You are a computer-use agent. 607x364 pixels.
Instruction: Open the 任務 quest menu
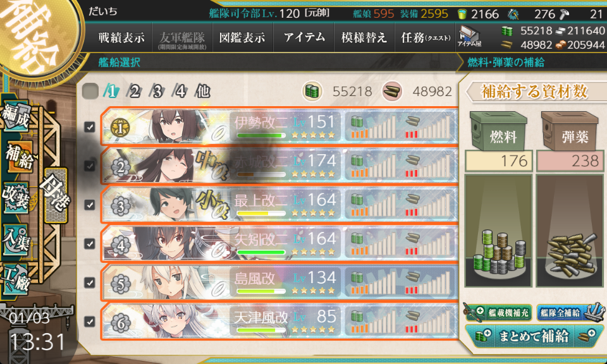pyautogui.click(x=425, y=37)
